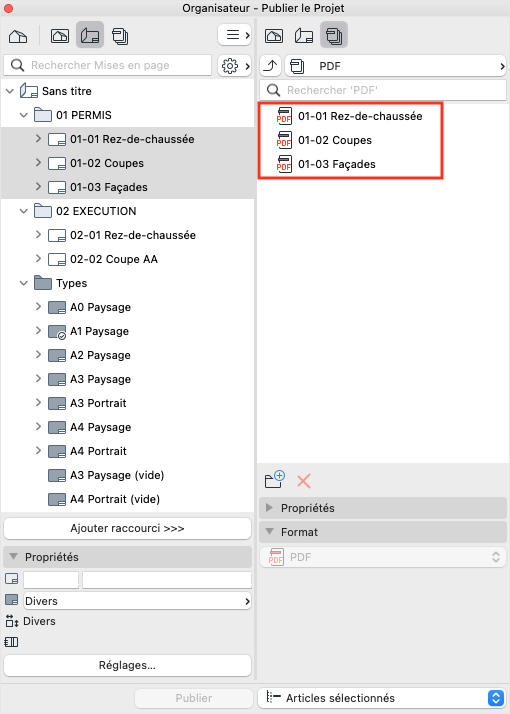Switch left pane to Project Map icon
Image resolution: width=510 pixels, height=714 pixels.
(18, 36)
